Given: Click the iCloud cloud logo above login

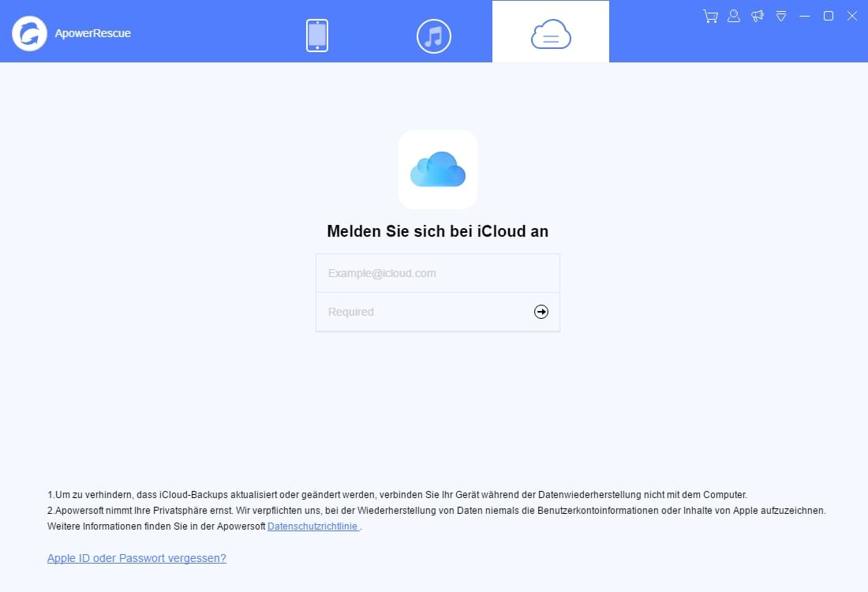Looking at the screenshot, I should click(x=437, y=169).
